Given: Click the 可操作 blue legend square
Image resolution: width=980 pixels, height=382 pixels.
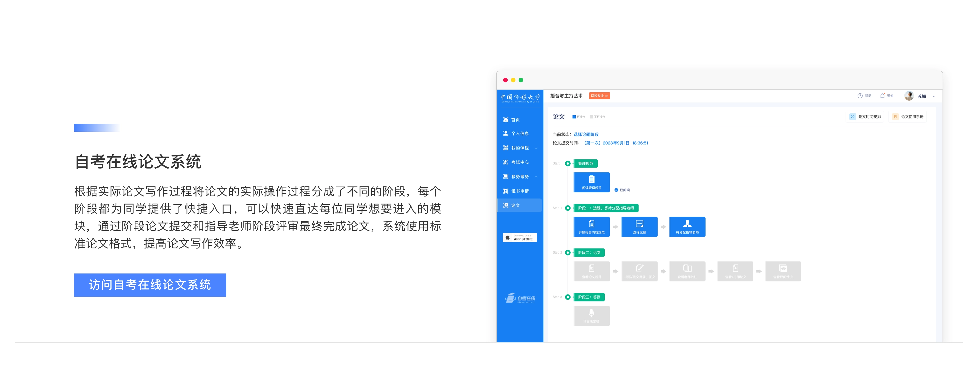Looking at the screenshot, I should coord(574,117).
